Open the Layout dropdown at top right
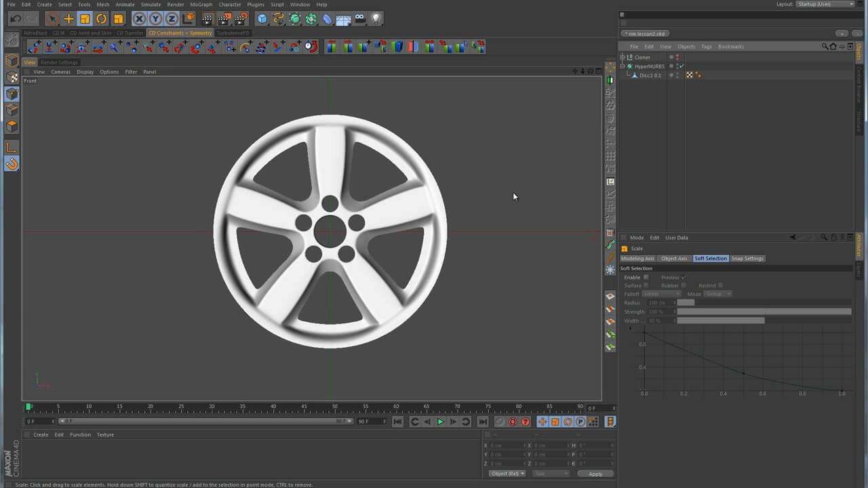868x488 pixels. click(x=825, y=4)
